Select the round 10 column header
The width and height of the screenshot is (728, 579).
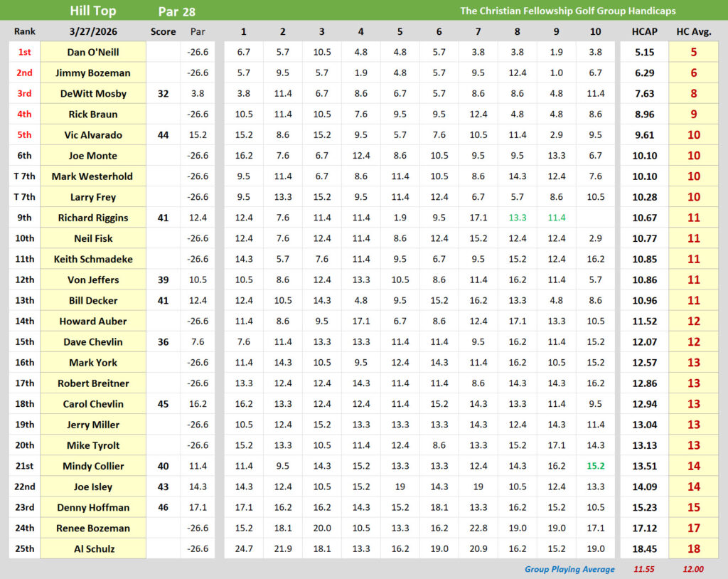tap(595, 32)
